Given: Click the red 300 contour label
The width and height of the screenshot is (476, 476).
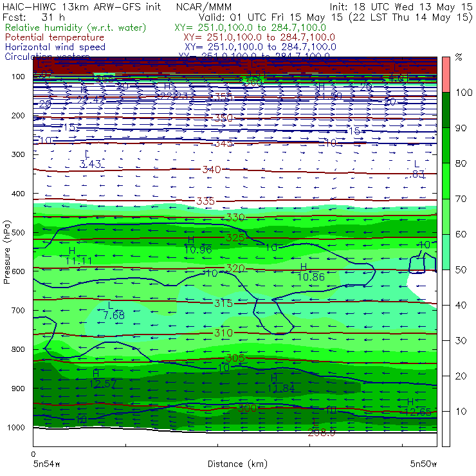Looking at the screenshot, I should [247, 408].
